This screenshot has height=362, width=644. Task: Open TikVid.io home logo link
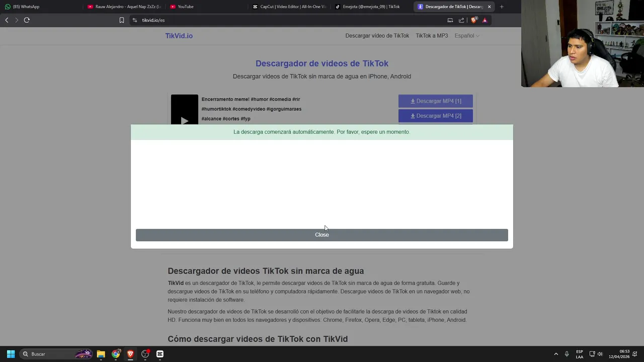[179, 36]
